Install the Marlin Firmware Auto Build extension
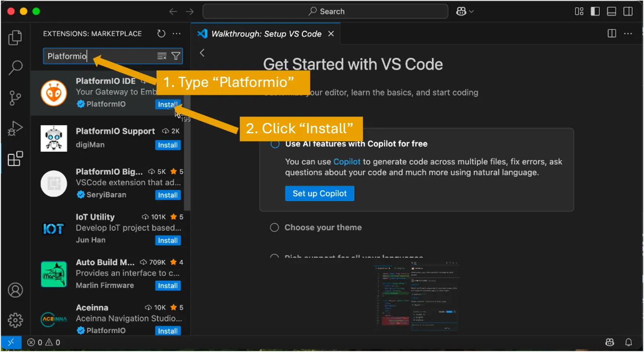Image resolution: width=644 pixels, height=352 pixels. click(168, 286)
